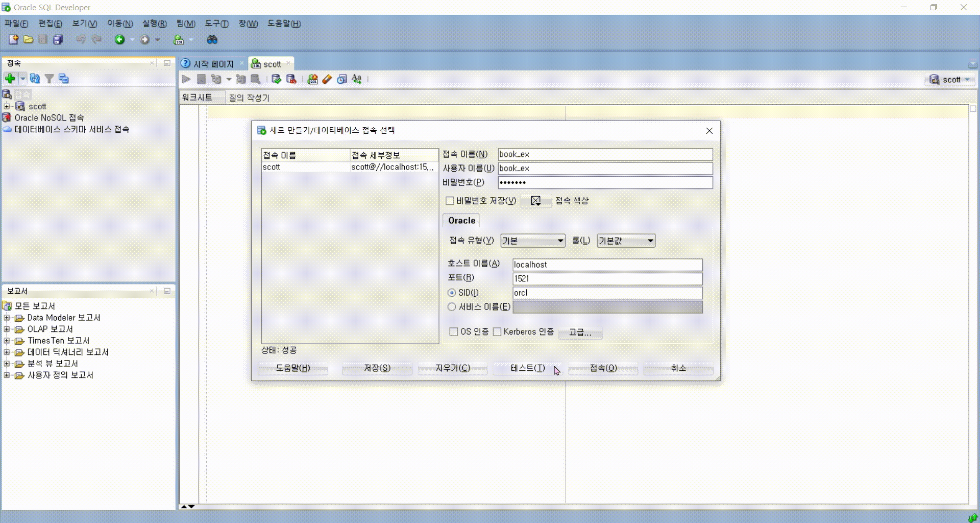The width and height of the screenshot is (980, 523).
Task: Commit changes using the database check icon
Action: pyautogui.click(x=276, y=79)
